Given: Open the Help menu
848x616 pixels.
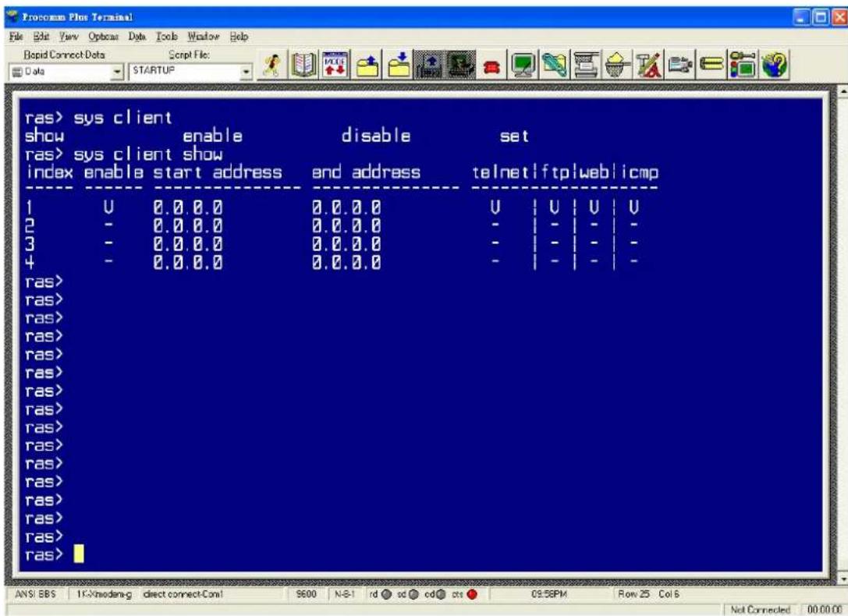Looking at the screenshot, I should click(239, 37).
